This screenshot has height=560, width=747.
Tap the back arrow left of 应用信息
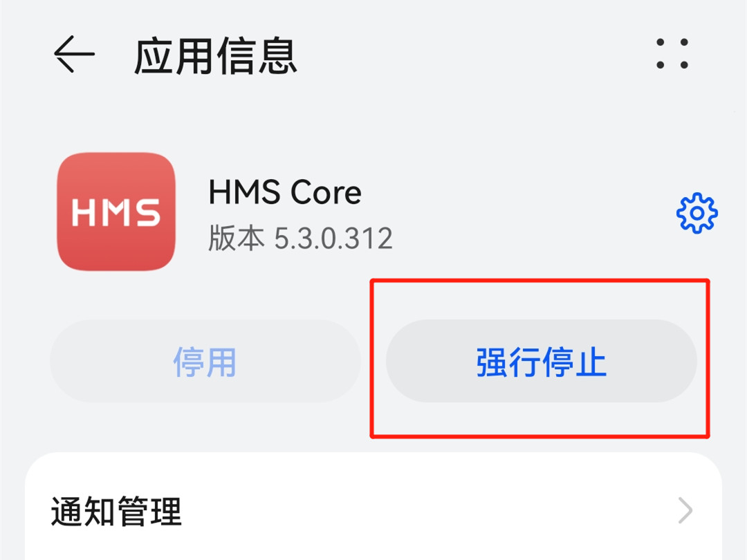(x=74, y=54)
